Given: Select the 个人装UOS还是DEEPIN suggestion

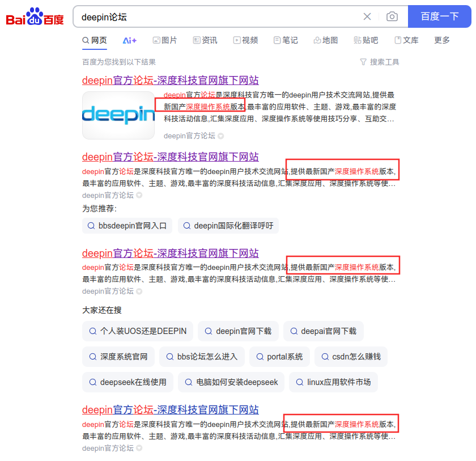Looking at the screenshot, I should (x=138, y=331).
